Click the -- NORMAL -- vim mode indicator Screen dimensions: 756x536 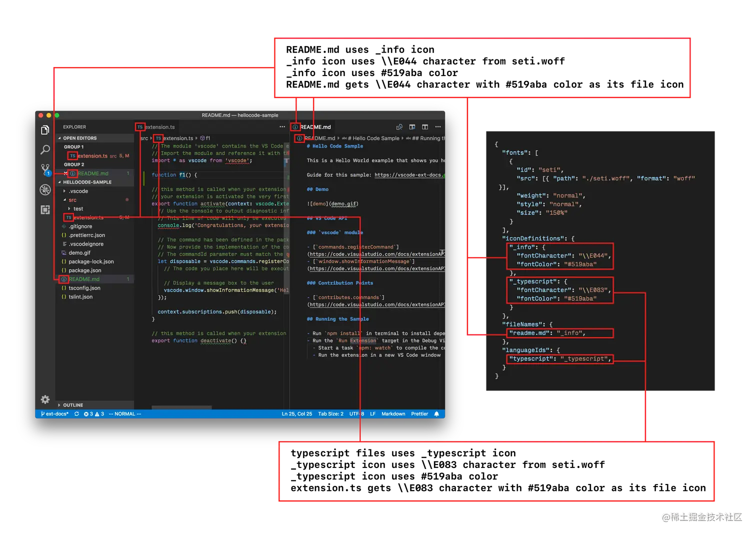click(125, 414)
